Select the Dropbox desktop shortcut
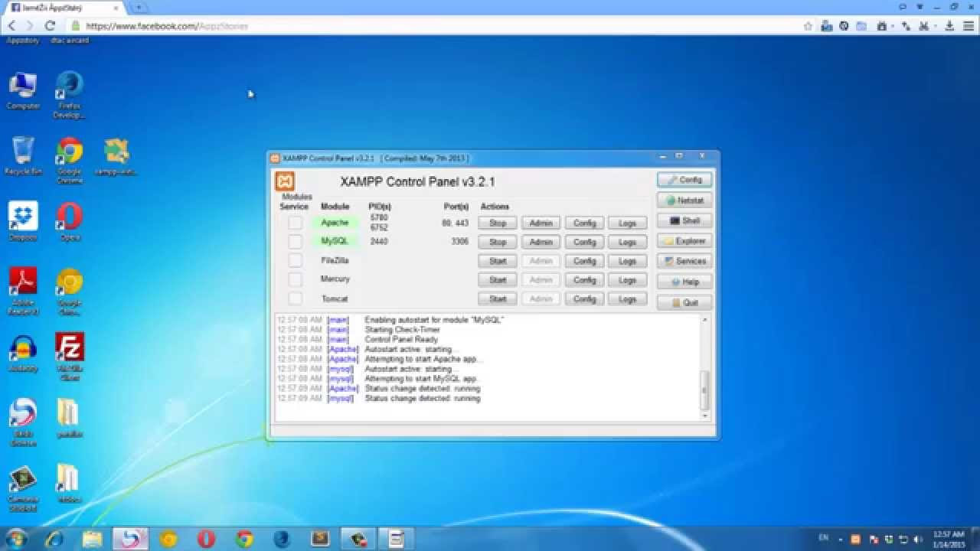Image resolution: width=980 pixels, height=551 pixels. [23, 222]
